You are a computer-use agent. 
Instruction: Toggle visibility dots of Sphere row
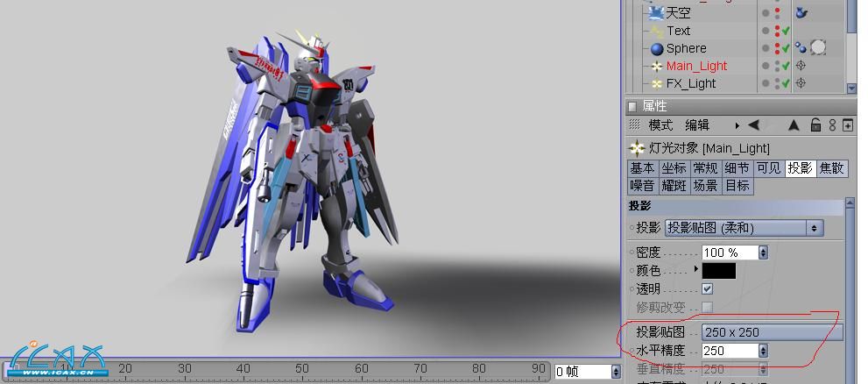pos(777,48)
